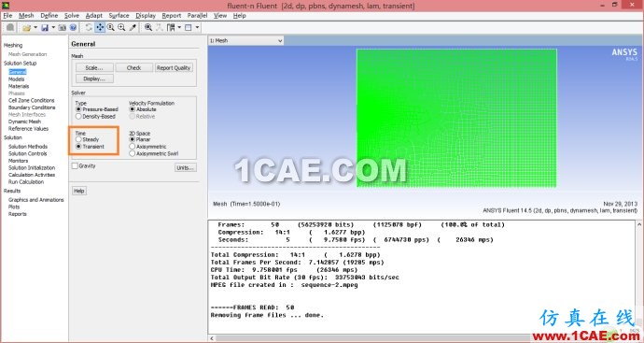Image resolution: width=644 pixels, height=343 pixels.
Task: Click the fit to window magnifier icon
Action: coord(148,27)
